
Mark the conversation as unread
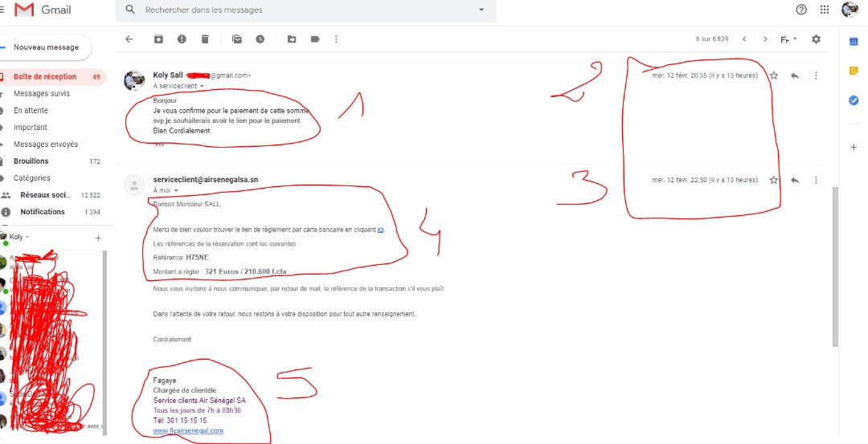[x=237, y=39]
